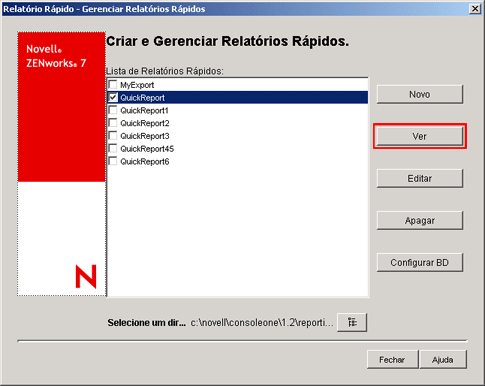Select the MyExport list entry text
The height and width of the screenshot is (386, 485).
137,85
